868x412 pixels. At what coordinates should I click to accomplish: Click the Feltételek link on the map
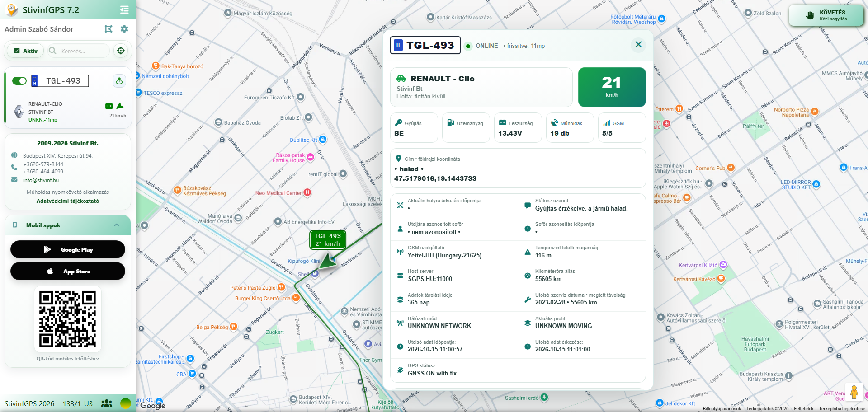803,408
